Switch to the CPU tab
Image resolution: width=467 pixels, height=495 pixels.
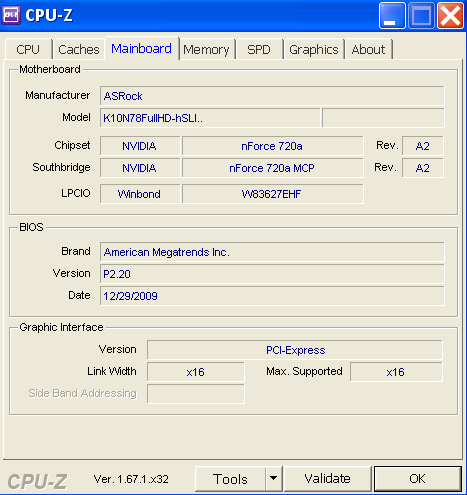pyautogui.click(x=28, y=50)
